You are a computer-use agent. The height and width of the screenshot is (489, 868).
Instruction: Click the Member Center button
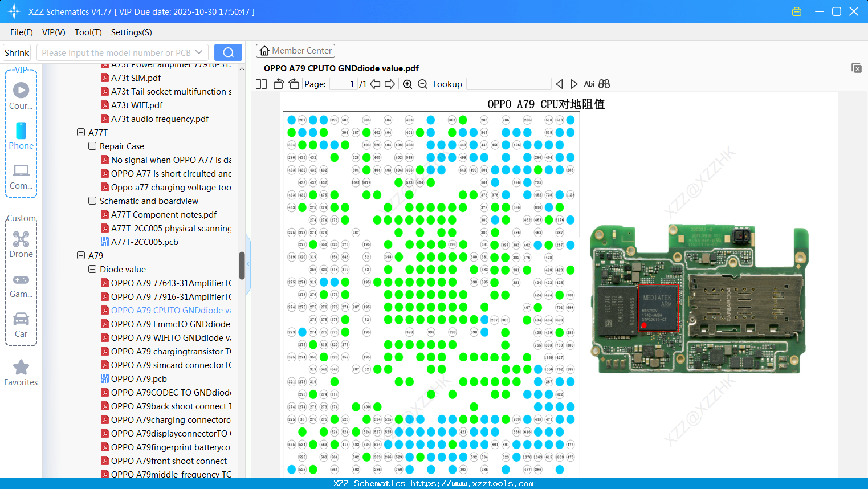[295, 51]
